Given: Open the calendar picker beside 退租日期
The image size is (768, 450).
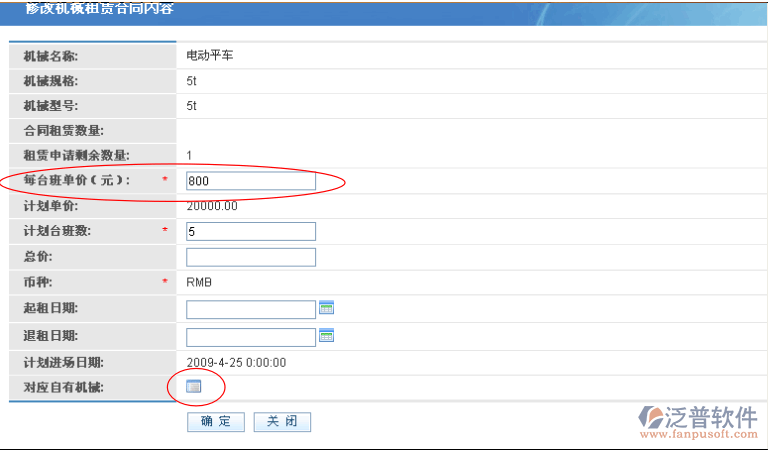Looking at the screenshot, I should tap(326, 335).
